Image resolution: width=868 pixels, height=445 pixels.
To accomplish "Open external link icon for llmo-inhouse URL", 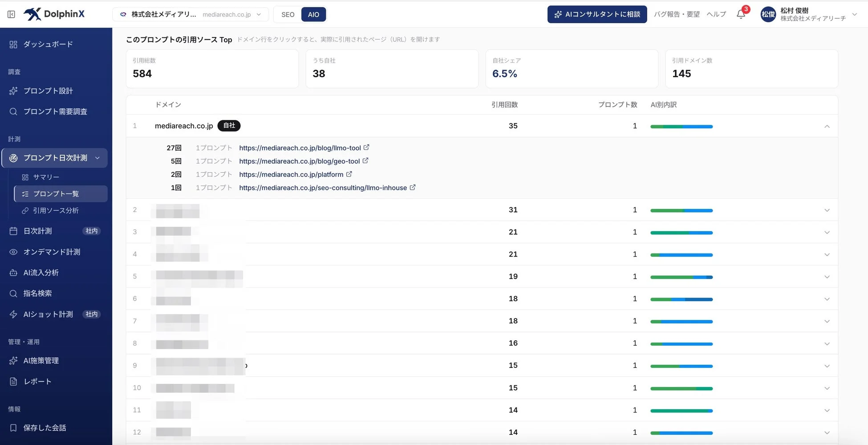I will pyautogui.click(x=413, y=188).
